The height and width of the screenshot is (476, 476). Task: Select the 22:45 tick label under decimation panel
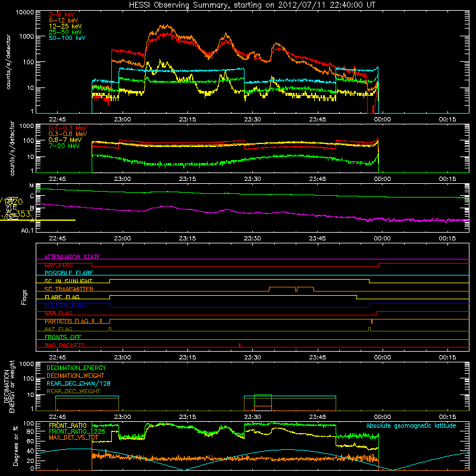[x=57, y=417]
